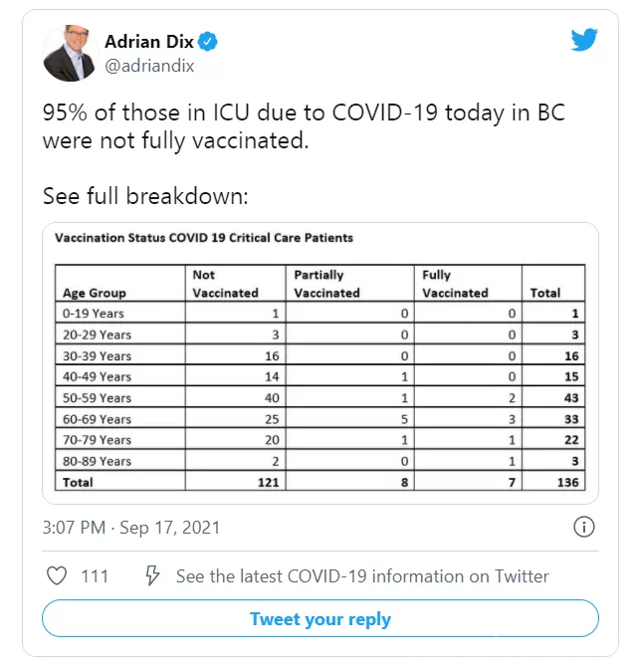Click the Twitter bird logo
This screenshot has height=672, width=634.
pyautogui.click(x=584, y=41)
